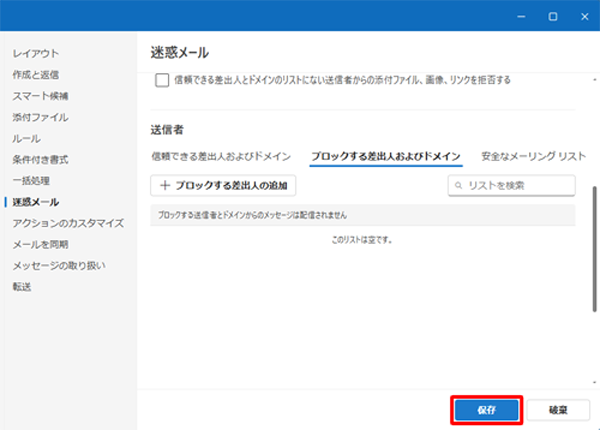
Task: Open the ルール settings page
Action: pos(26,138)
